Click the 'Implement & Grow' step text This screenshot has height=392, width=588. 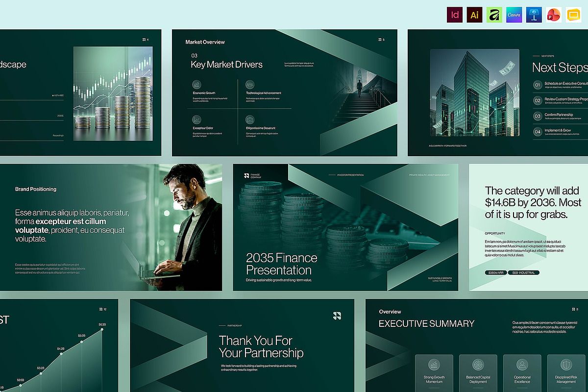pos(558,130)
